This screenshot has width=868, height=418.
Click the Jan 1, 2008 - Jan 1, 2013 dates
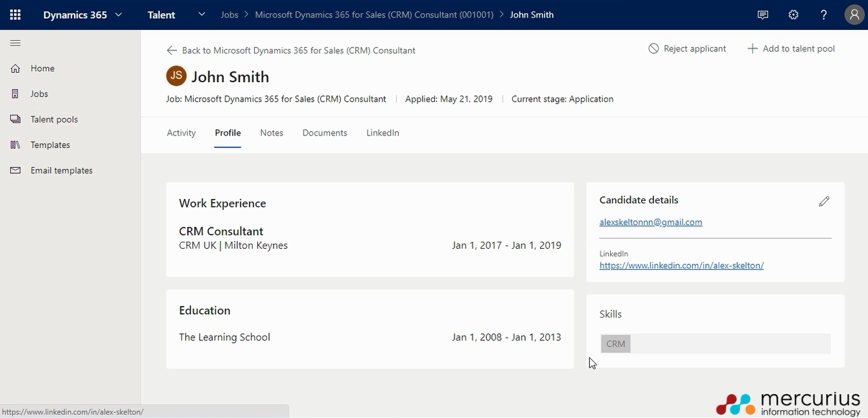pyautogui.click(x=506, y=337)
